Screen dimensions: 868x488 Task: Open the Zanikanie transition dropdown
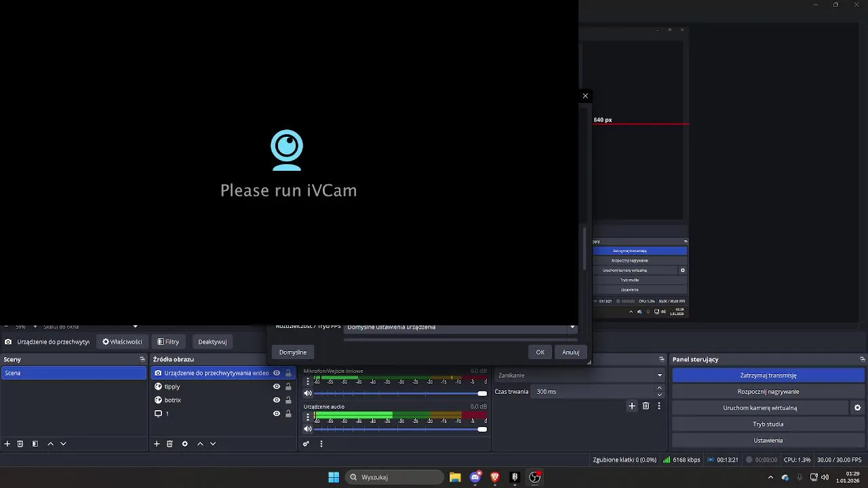click(580, 375)
